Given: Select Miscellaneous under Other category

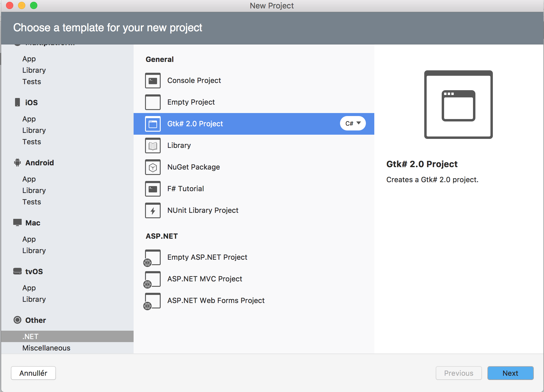Looking at the screenshot, I should point(46,348).
